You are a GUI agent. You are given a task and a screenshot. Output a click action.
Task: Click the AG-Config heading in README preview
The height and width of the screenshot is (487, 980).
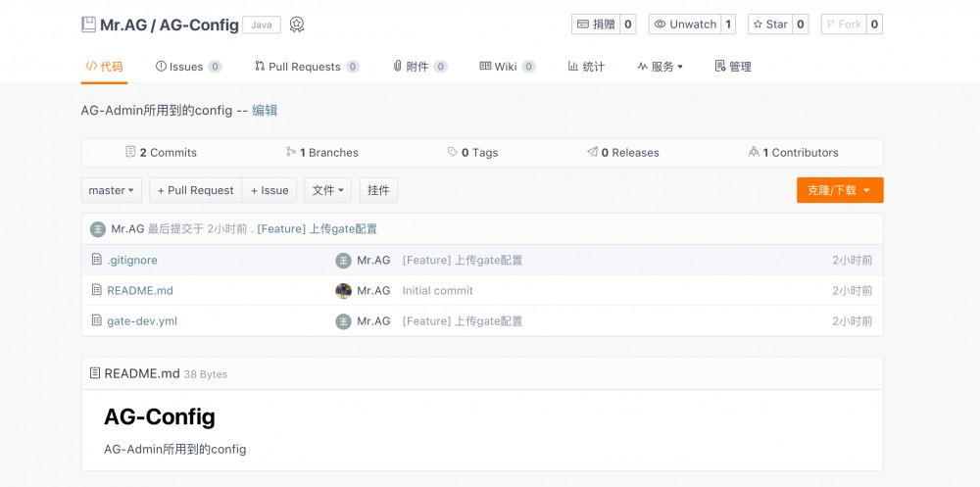160,417
